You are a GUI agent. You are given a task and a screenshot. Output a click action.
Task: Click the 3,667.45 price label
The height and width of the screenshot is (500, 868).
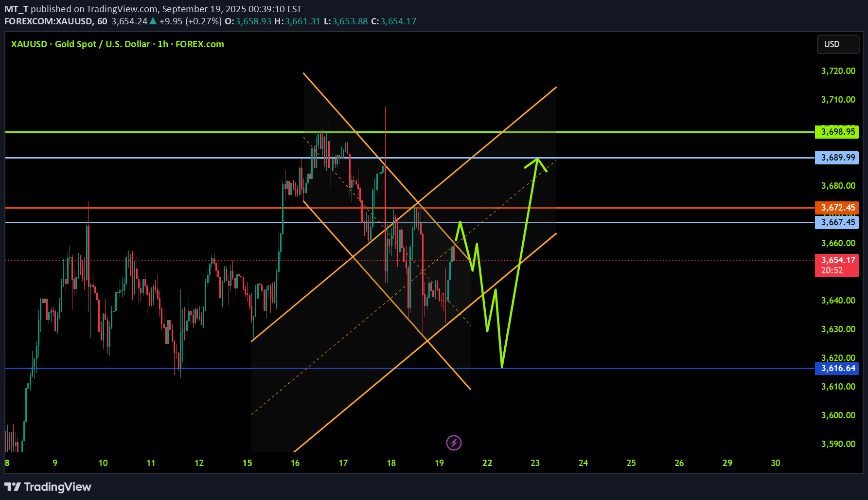point(836,222)
